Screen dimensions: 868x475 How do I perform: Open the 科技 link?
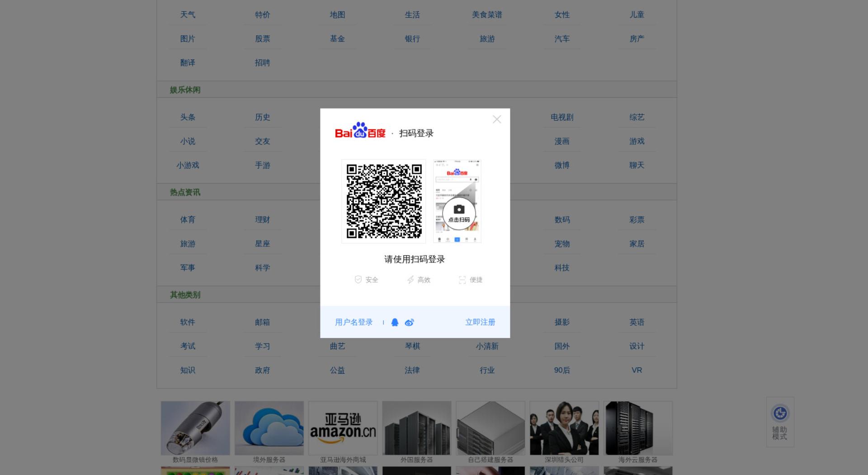[562, 267]
